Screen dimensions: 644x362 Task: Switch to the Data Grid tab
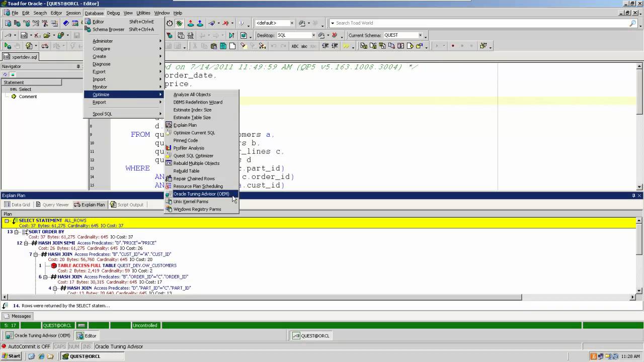tap(17, 205)
